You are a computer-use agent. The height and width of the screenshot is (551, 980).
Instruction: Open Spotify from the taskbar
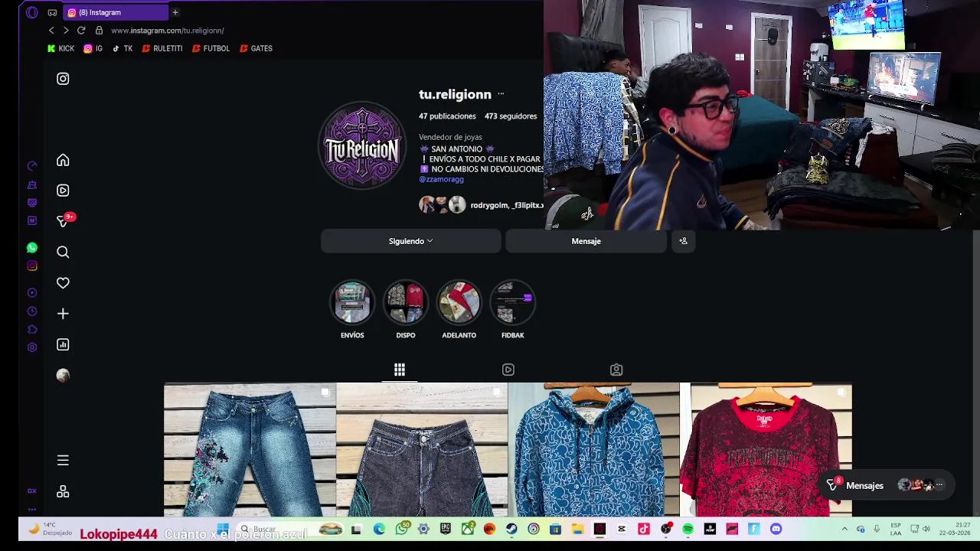coord(688,529)
